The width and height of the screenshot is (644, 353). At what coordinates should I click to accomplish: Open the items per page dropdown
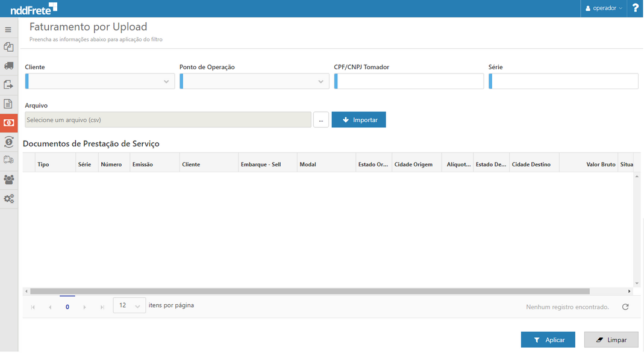129,306
